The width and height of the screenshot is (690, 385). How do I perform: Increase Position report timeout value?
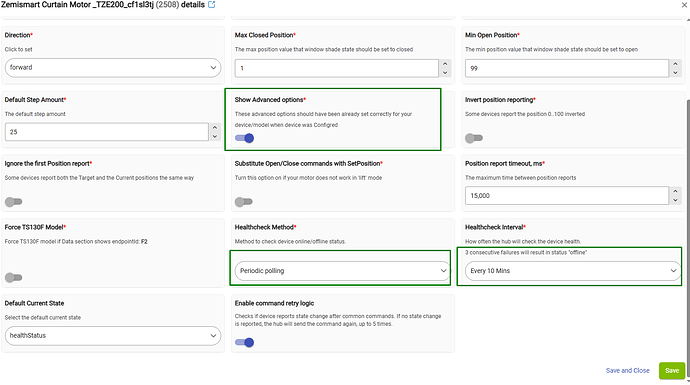(675, 191)
